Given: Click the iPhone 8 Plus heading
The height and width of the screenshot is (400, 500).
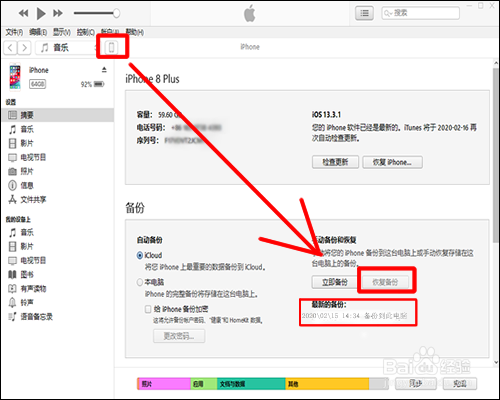Looking at the screenshot, I should point(152,79).
